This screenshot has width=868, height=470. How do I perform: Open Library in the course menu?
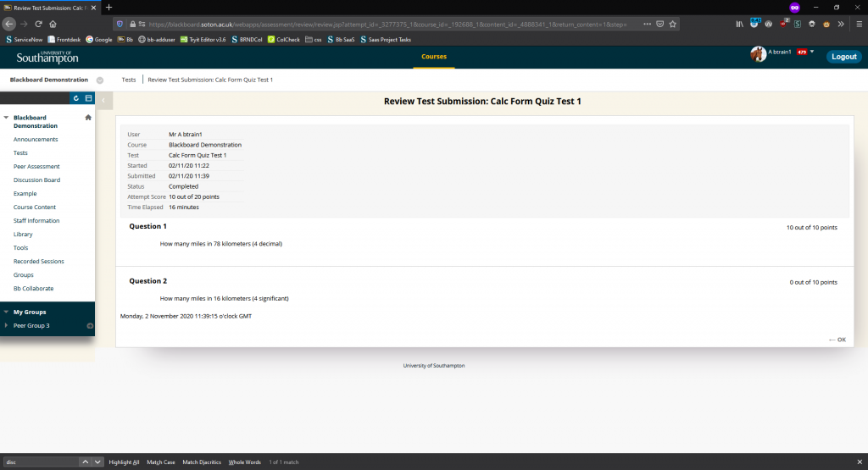[23, 234]
